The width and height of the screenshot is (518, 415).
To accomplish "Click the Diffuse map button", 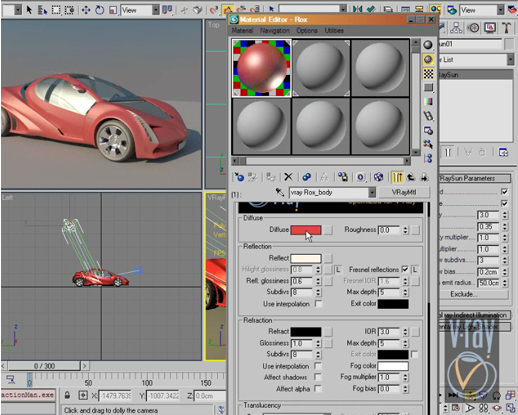I will pyautogui.click(x=328, y=230).
